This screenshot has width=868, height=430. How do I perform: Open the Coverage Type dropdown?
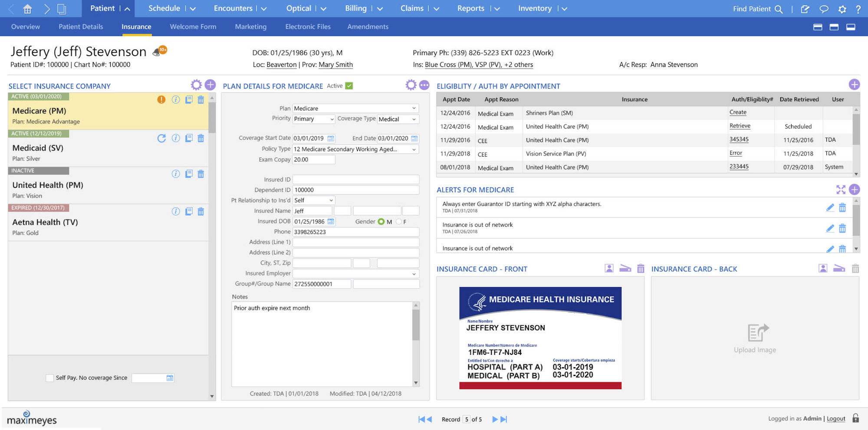(398, 119)
